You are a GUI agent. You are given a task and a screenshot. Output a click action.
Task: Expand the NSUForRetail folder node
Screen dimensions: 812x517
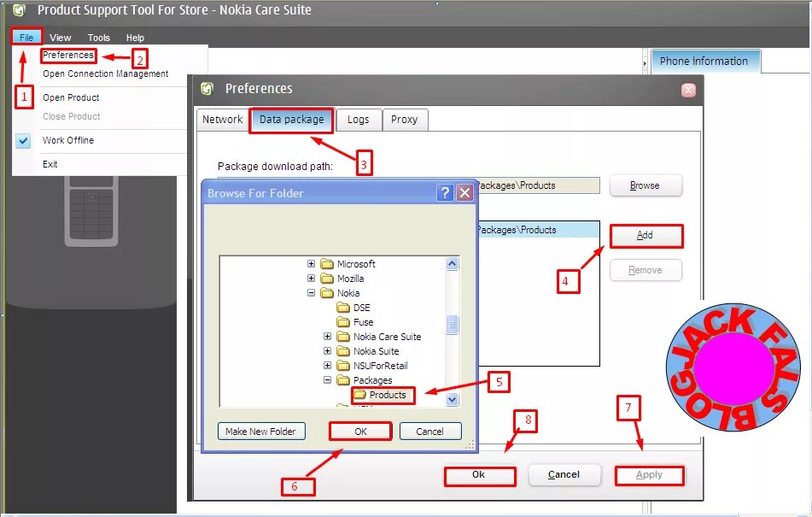tap(327, 365)
